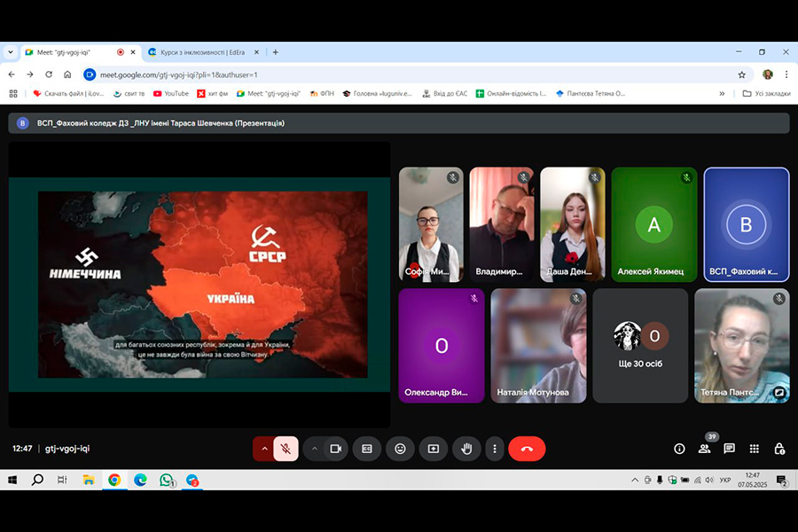The height and width of the screenshot is (532, 798).
Task: Open Task View on taskbar
Action: [x=62, y=480]
